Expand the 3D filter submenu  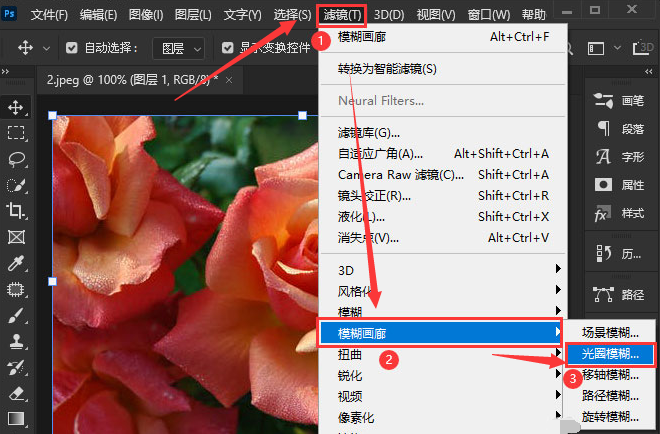[558, 269]
